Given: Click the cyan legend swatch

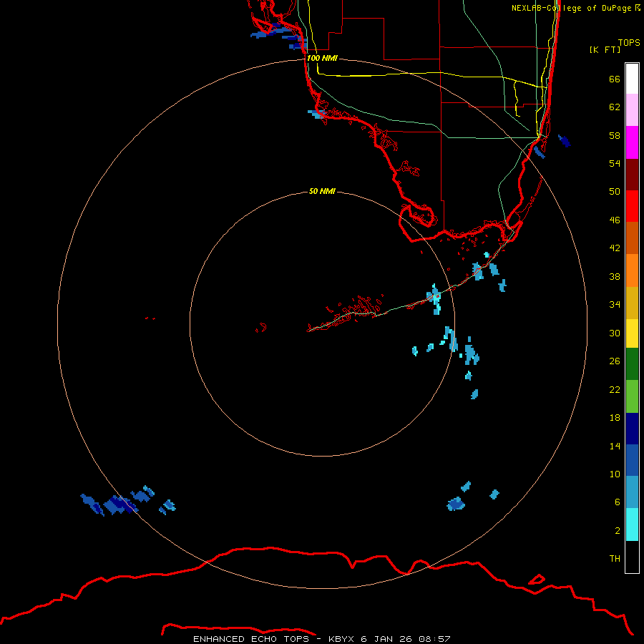Looking at the screenshot, I should pyautogui.click(x=632, y=525).
